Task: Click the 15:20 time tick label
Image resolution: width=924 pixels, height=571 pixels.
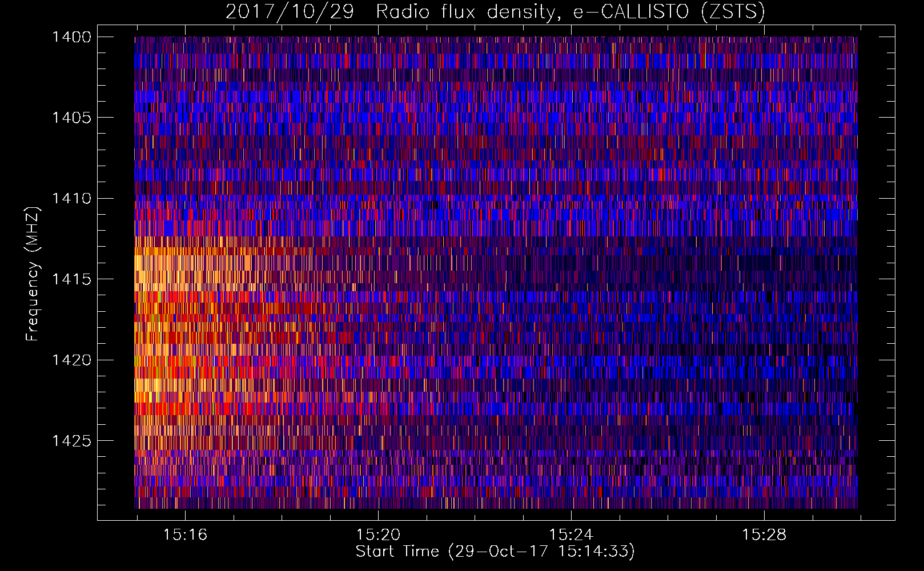Action: [379, 535]
